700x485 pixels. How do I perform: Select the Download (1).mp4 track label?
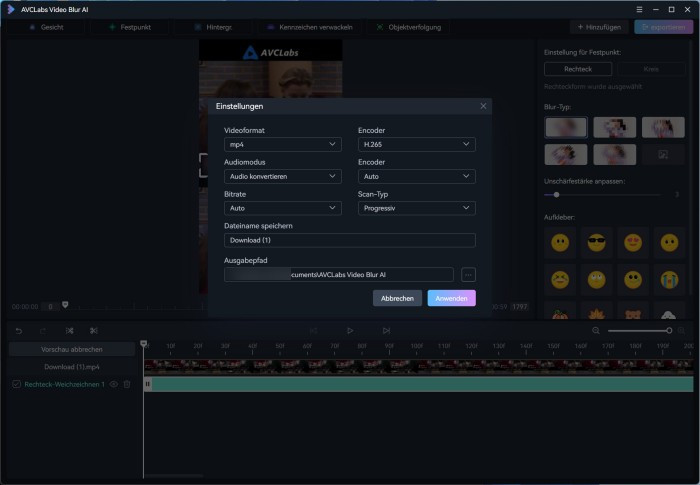pos(72,367)
